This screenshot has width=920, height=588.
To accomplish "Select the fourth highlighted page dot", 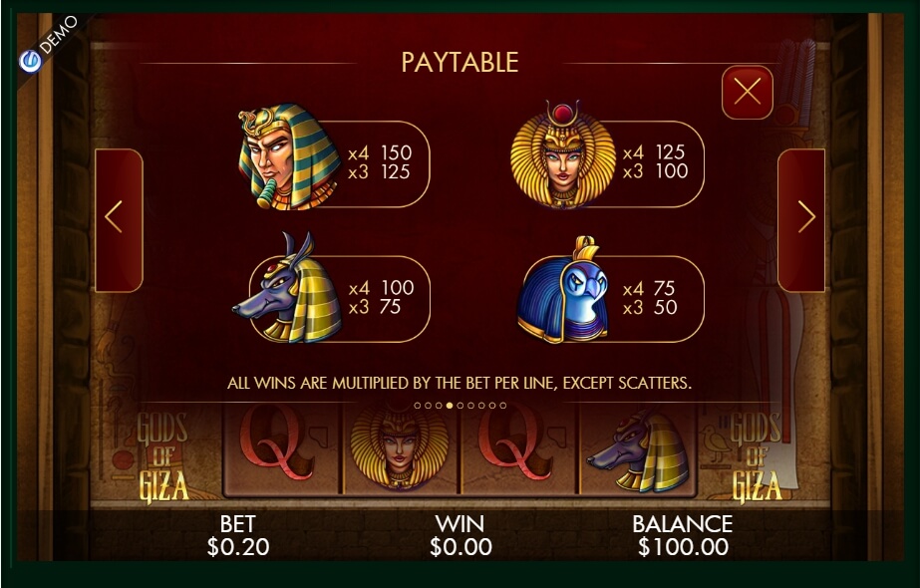I will click(x=450, y=406).
